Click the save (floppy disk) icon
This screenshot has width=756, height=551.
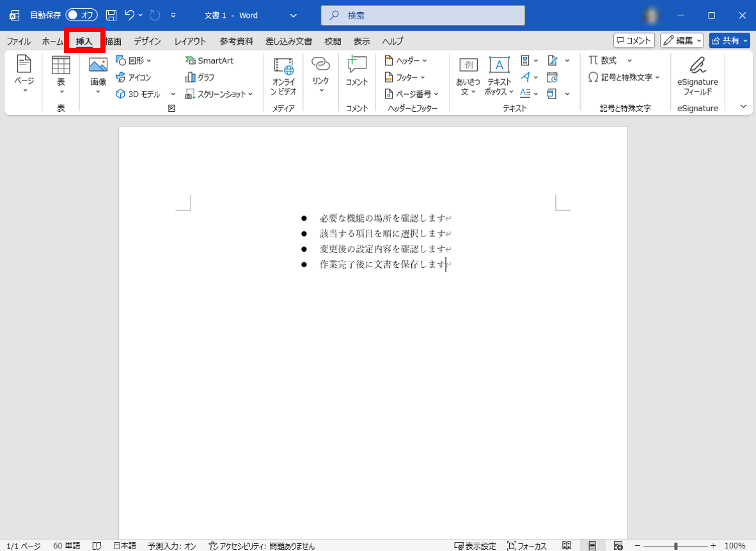pyautogui.click(x=111, y=15)
